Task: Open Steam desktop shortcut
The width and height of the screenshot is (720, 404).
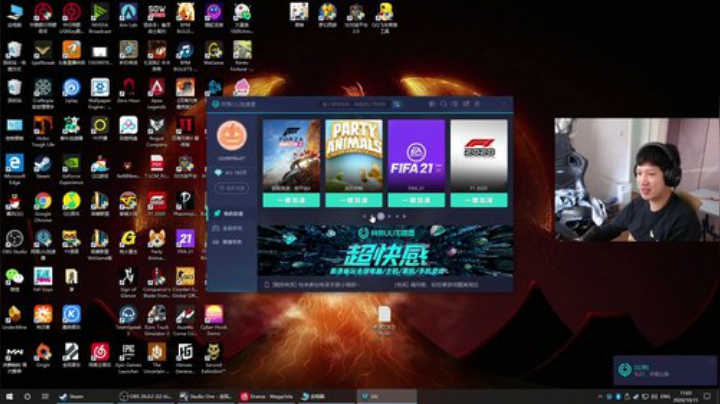Action: pyautogui.click(x=43, y=167)
